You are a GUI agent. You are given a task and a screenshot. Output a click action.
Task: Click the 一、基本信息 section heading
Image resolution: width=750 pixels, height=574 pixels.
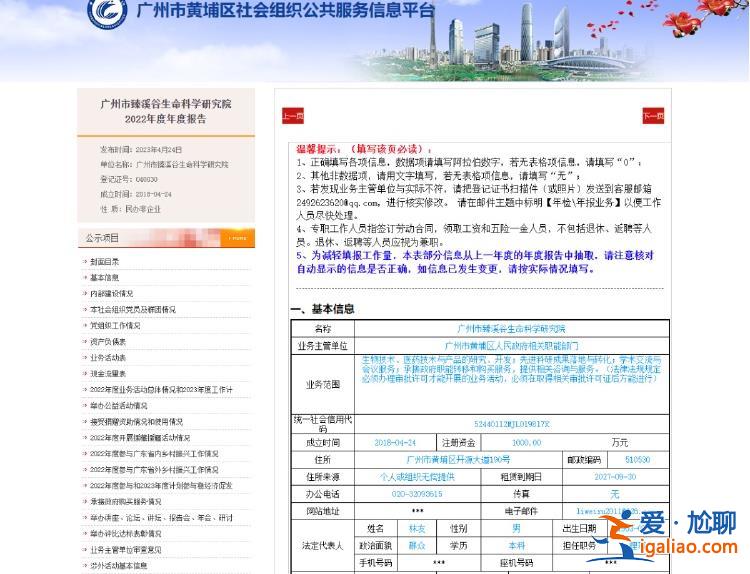pyautogui.click(x=323, y=309)
